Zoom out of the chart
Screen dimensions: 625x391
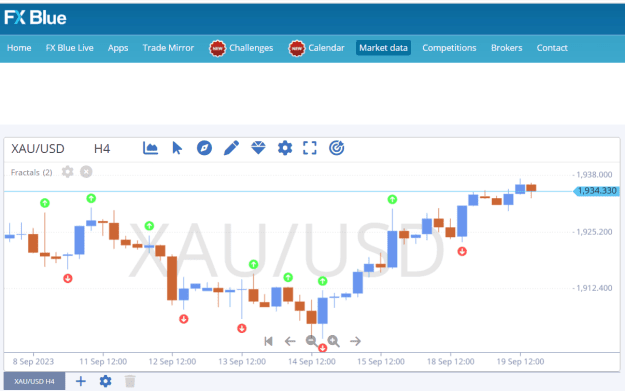coord(311,341)
